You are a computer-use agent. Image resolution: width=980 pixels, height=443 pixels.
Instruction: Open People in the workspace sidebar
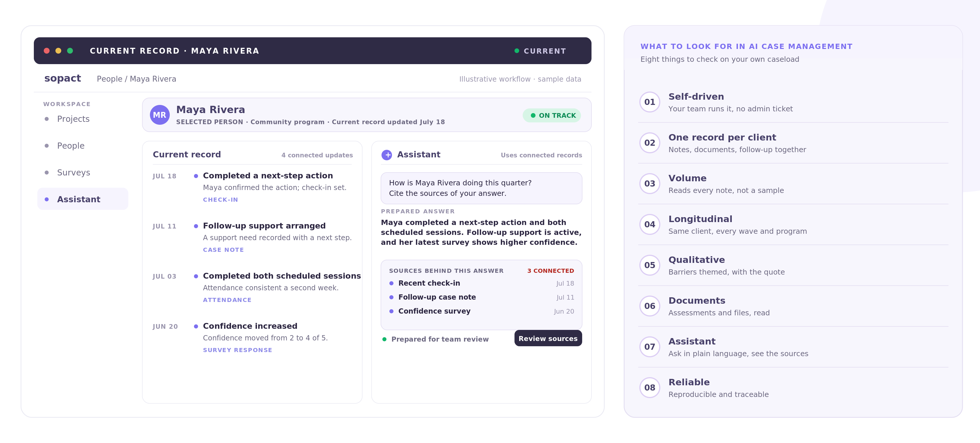click(83, 146)
